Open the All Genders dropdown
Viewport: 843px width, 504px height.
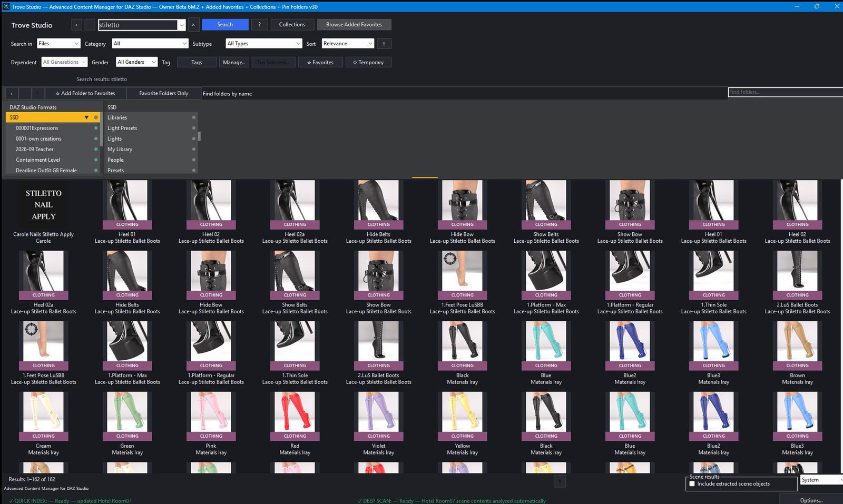pyautogui.click(x=136, y=62)
